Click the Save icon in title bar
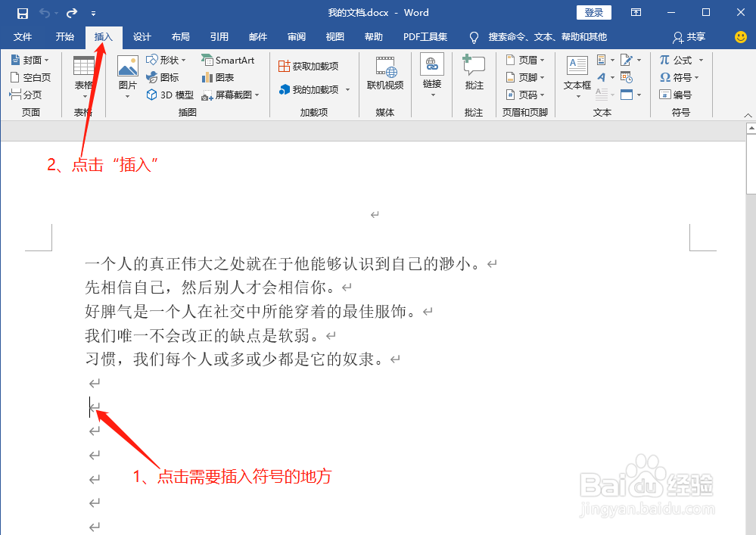This screenshot has width=756, height=535. (23, 13)
